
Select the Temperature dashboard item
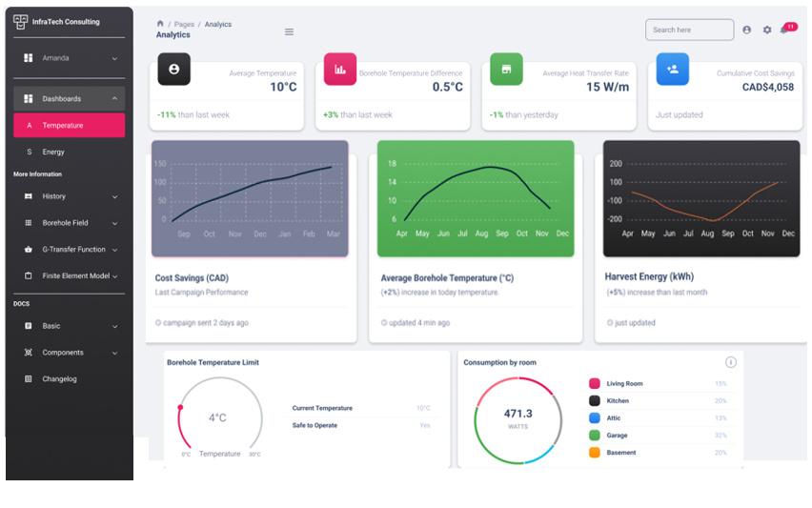[x=69, y=126]
